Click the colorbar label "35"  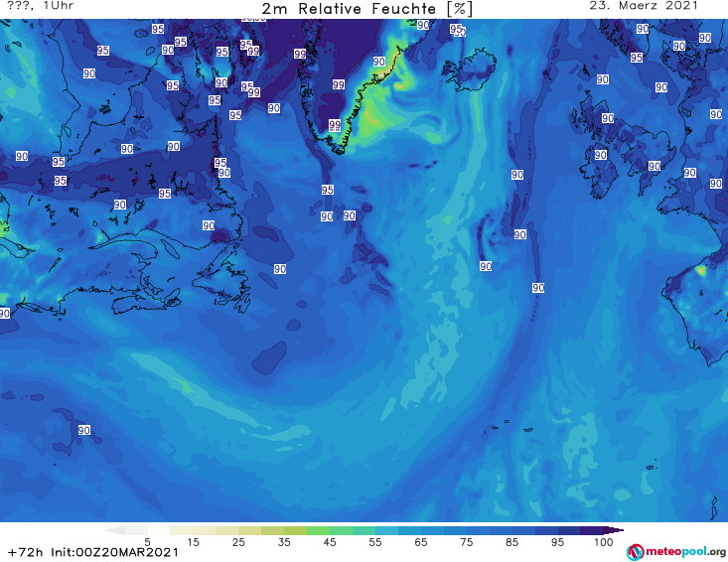[x=284, y=541]
